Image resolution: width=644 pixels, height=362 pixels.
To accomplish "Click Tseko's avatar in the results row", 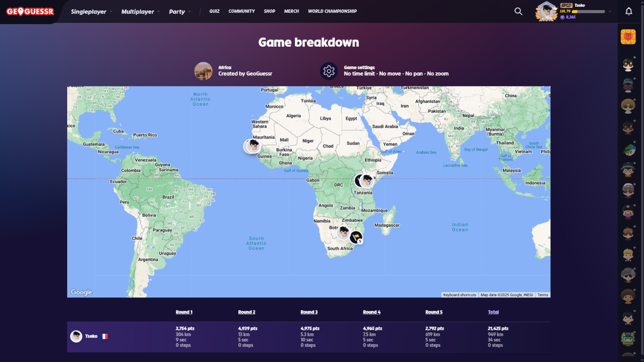I will [76, 336].
